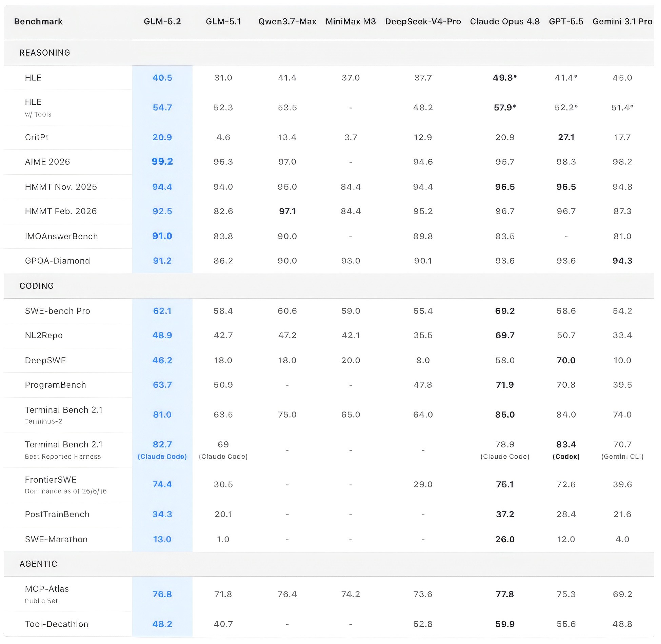Click MiniMax M3's DeepSWE score "20.0"
Viewport: 661px width, 644px height.
pyautogui.click(x=351, y=361)
